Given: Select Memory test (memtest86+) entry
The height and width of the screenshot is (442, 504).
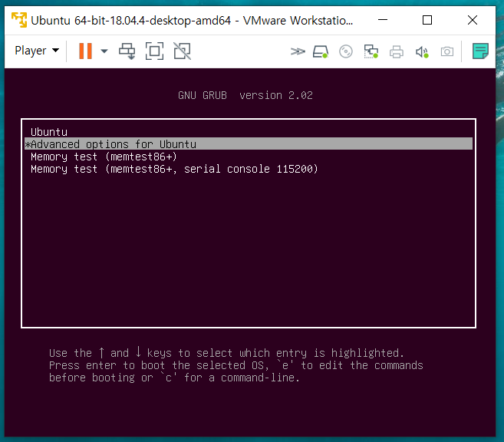Looking at the screenshot, I should pyautogui.click(x=249, y=157).
